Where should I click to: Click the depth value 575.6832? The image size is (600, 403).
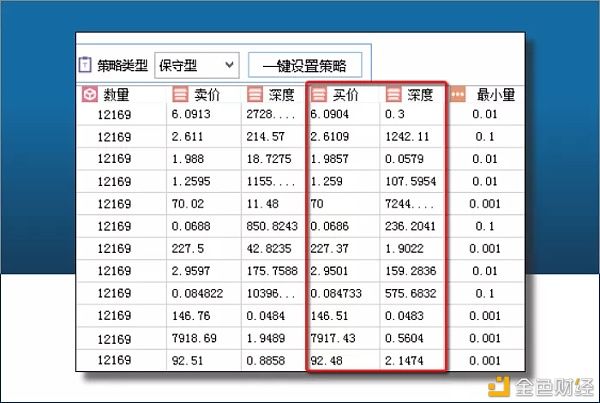click(411, 294)
